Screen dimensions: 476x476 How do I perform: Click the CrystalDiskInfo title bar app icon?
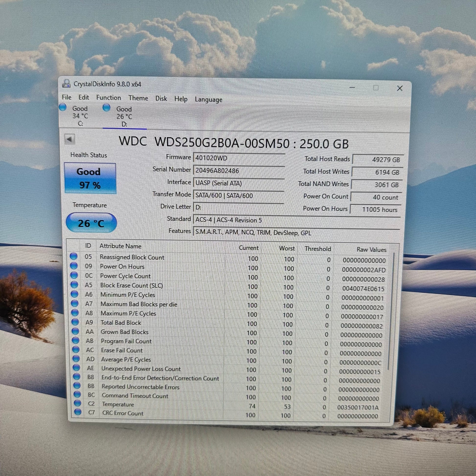[66, 84]
